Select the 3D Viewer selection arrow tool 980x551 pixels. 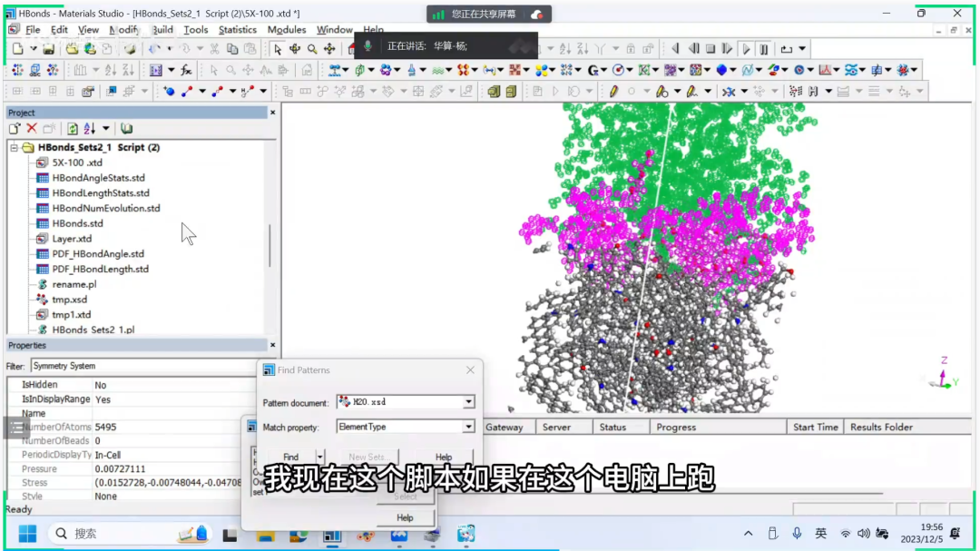click(278, 49)
